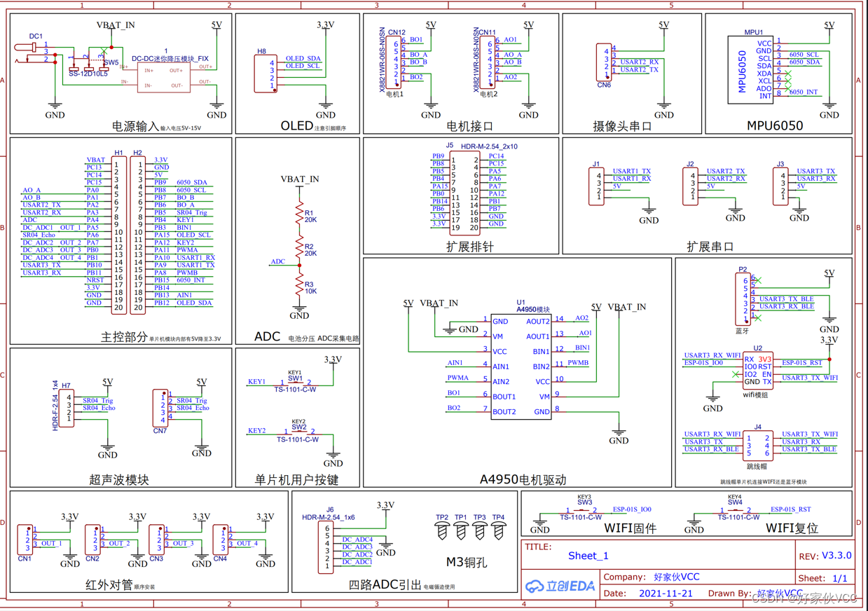Click the M3 copper screw symbol TP2

point(442,529)
